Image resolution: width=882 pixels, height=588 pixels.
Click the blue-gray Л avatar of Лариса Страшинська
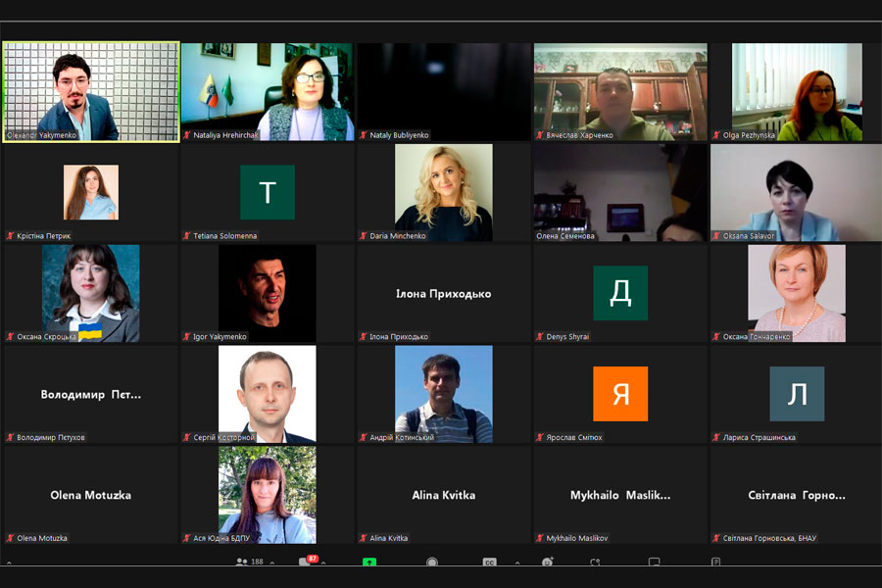coord(797,393)
